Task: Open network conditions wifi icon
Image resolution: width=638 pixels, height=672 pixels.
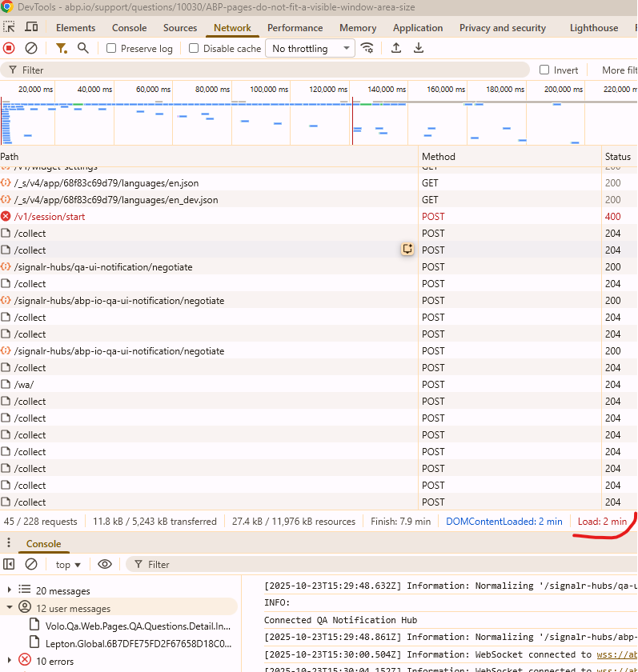Action: (367, 48)
